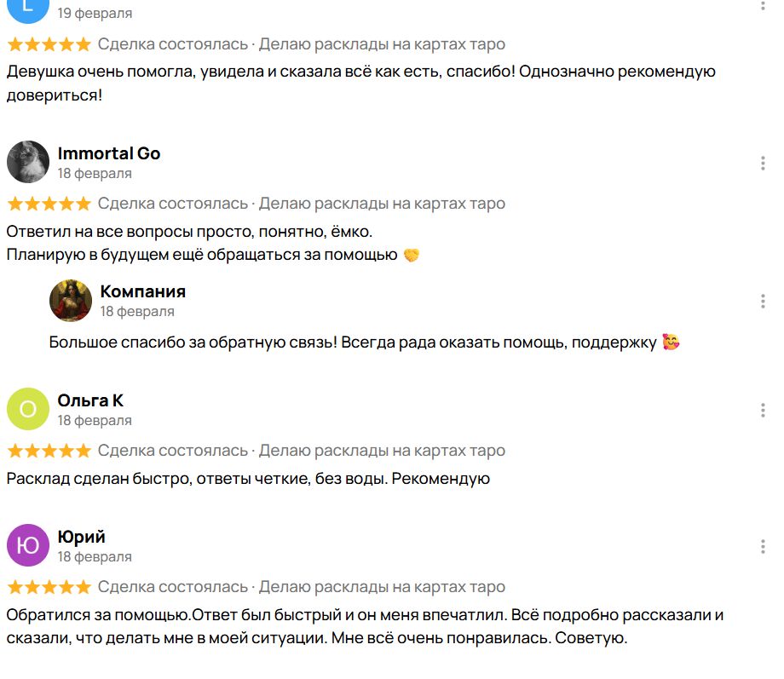Click the Компания name in the reply
Viewport: 784px width, 679px height.
[142, 291]
